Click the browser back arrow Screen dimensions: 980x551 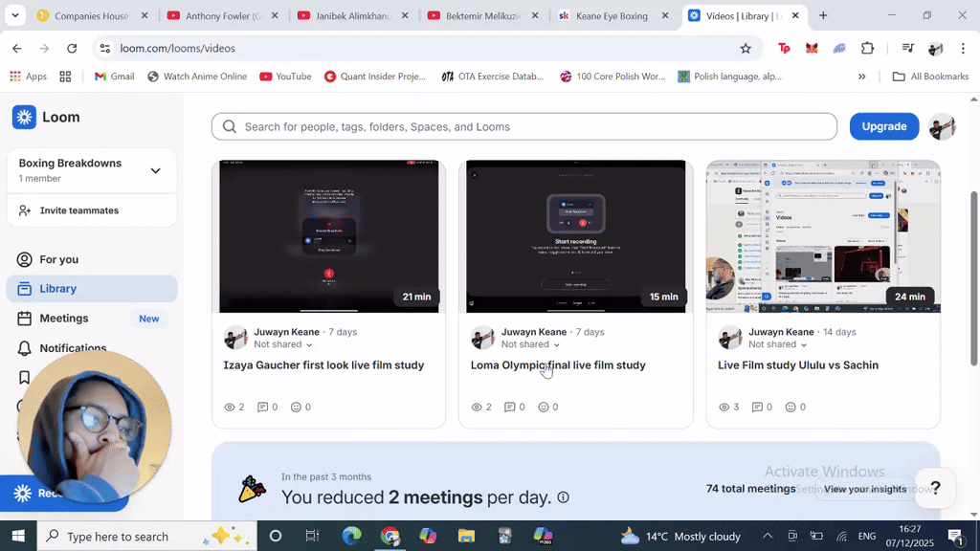[x=17, y=48]
